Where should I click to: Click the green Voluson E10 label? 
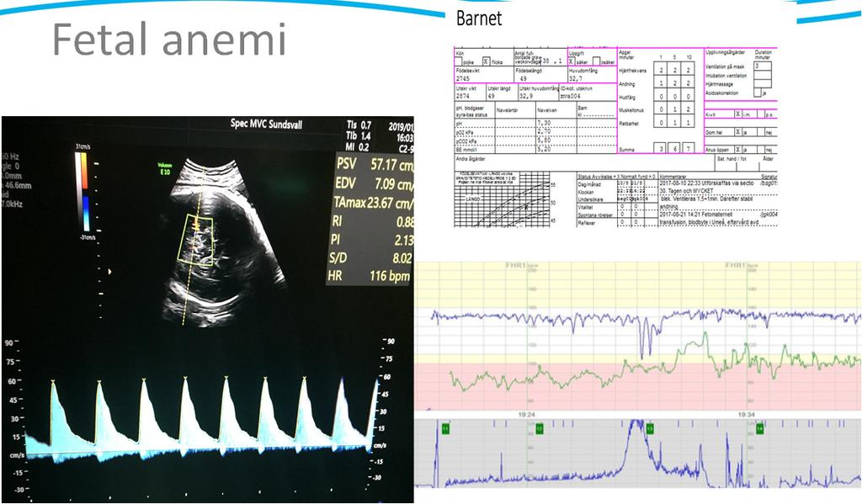click(164, 169)
